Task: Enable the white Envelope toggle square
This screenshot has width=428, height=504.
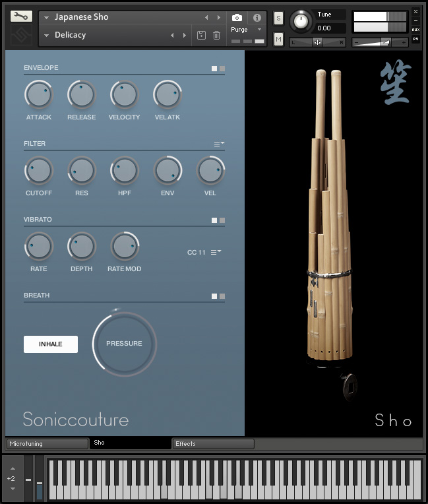Action: (x=214, y=69)
